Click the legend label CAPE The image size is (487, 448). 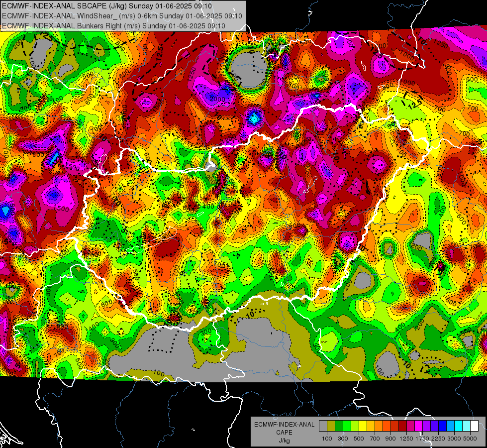point(284,432)
